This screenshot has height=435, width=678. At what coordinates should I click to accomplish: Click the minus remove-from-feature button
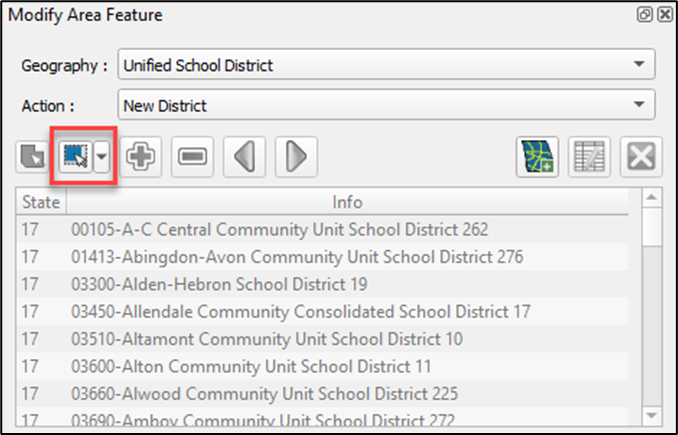(191, 157)
